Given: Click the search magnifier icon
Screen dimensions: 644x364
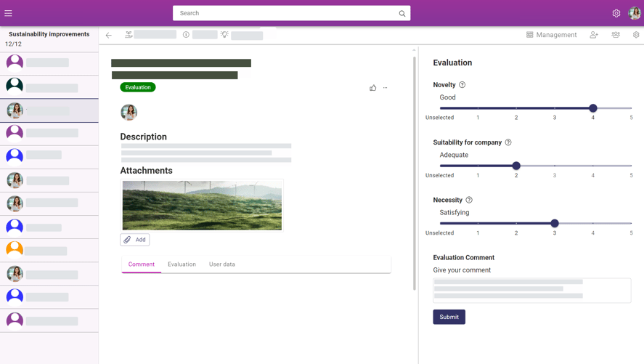Looking at the screenshot, I should [x=402, y=14].
